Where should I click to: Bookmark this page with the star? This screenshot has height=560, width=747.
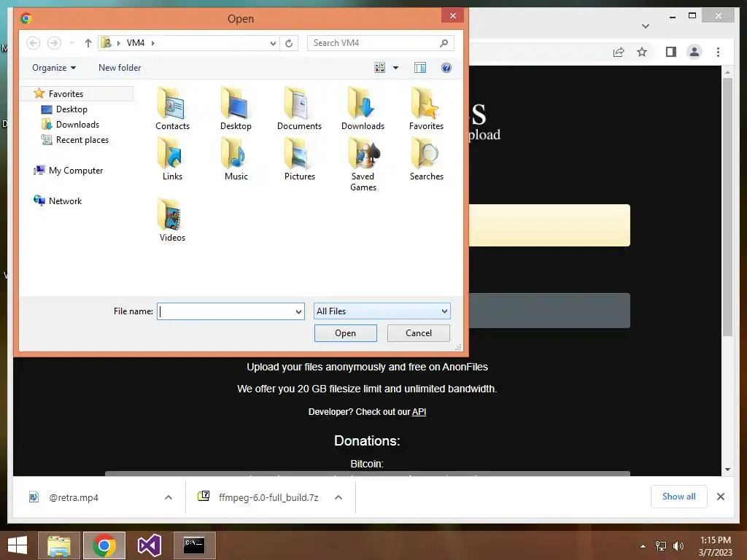click(x=642, y=52)
